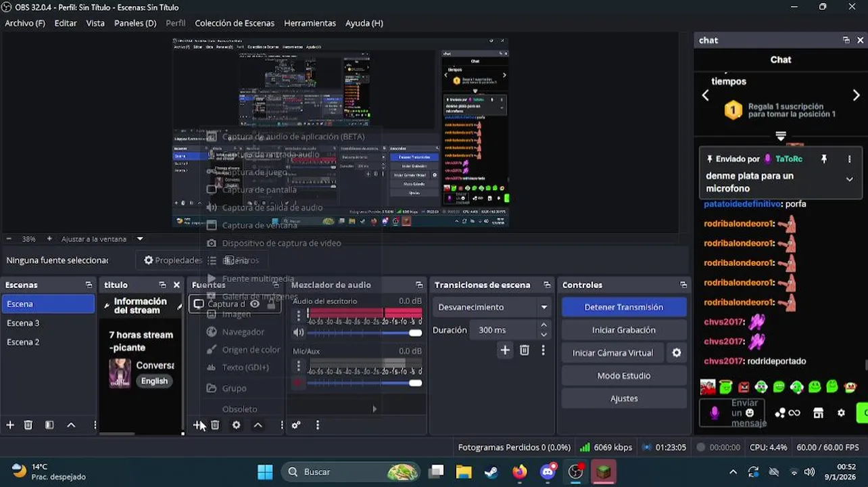Adjust the Mic/Aux volume slider
The height and width of the screenshot is (487, 868).
364,383
